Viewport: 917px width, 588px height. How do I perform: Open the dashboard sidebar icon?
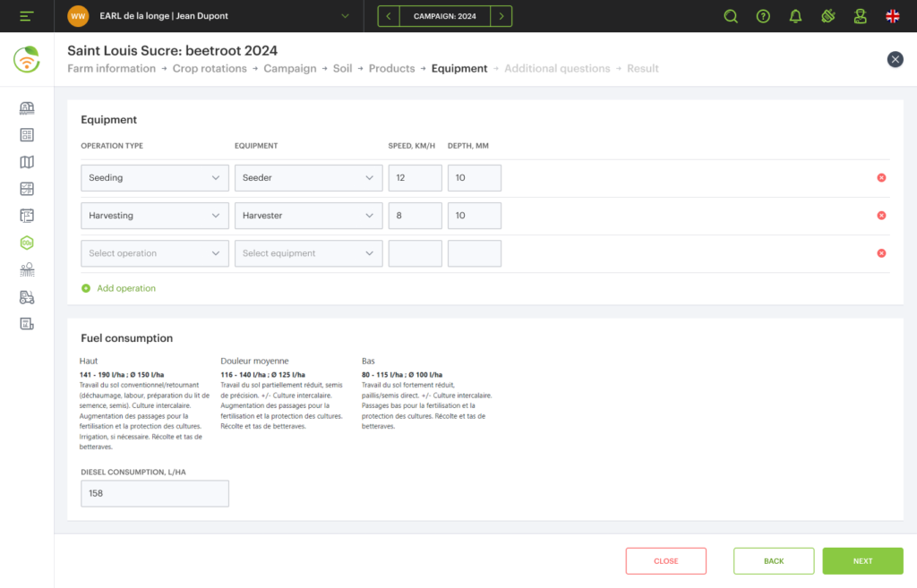tap(27, 135)
